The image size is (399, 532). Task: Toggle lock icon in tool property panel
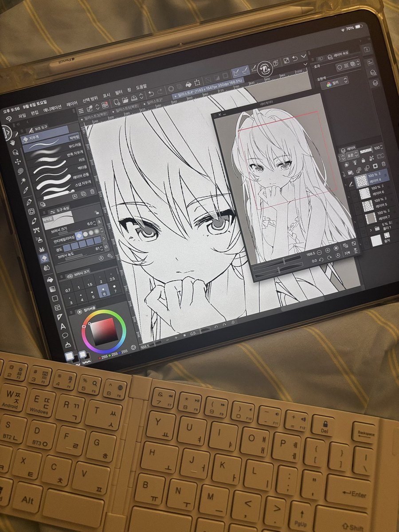coord(97,212)
